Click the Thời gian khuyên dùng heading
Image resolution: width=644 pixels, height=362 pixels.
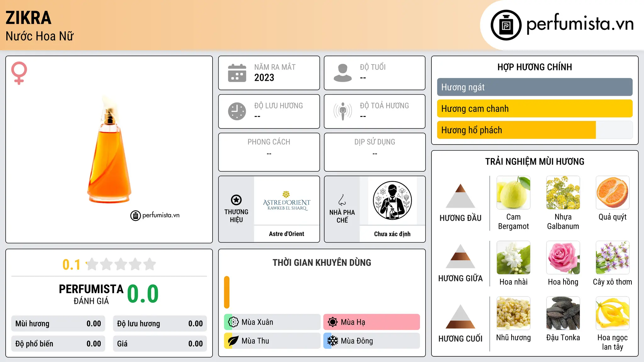pyautogui.click(x=322, y=262)
